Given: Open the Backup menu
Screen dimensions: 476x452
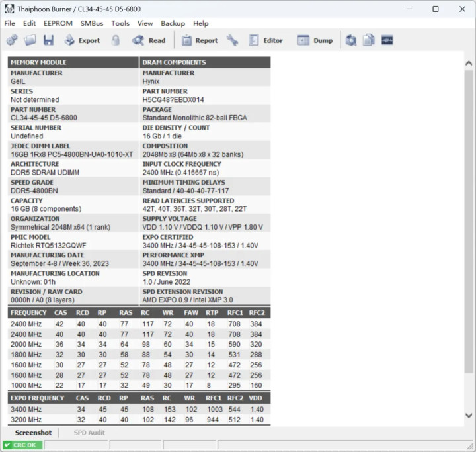Looking at the screenshot, I should point(173,23).
